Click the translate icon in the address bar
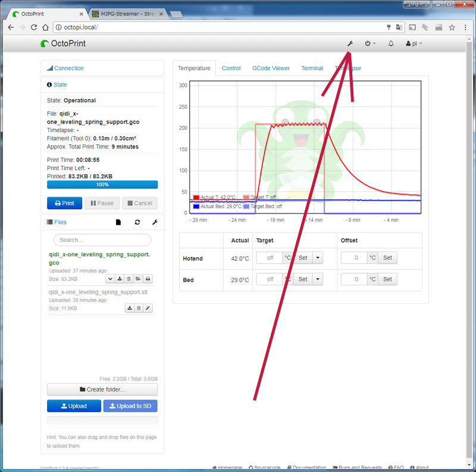The image size is (476, 472). (x=399, y=27)
